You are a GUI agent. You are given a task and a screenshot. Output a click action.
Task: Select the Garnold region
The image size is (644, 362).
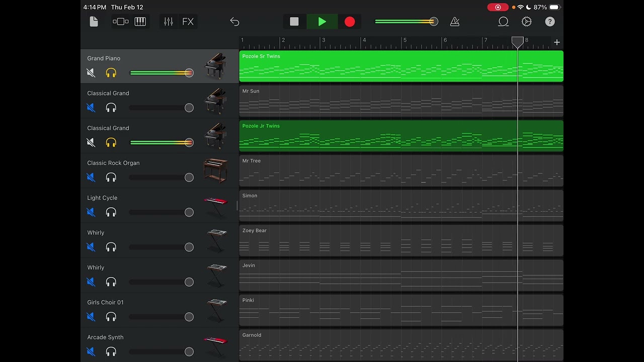[x=401, y=345]
